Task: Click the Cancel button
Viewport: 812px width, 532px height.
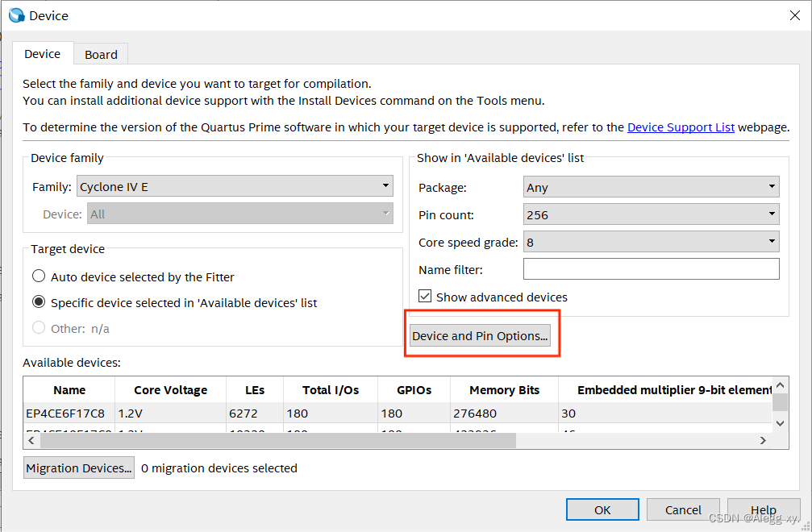Action: pos(683,509)
